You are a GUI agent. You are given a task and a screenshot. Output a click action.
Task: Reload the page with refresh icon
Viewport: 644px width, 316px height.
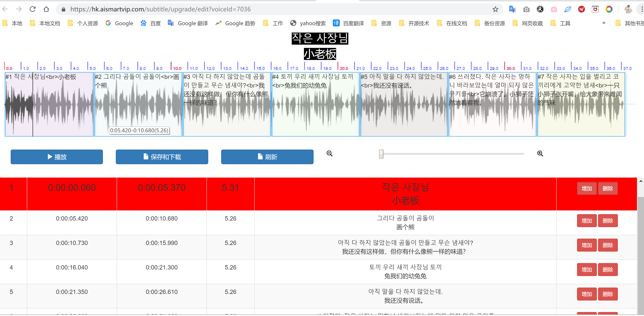click(x=33, y=9)
